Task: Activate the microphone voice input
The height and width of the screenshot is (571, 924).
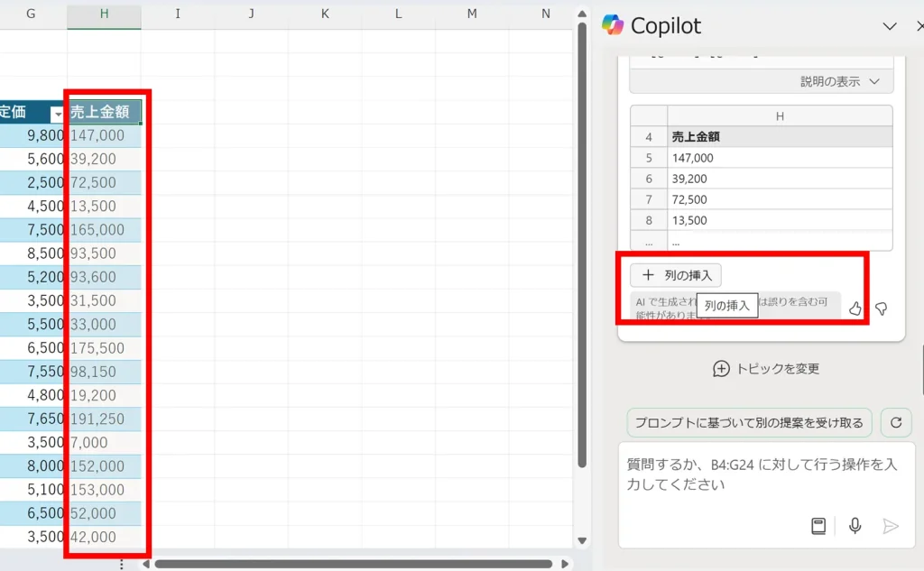Action: (x=855, y=526)
